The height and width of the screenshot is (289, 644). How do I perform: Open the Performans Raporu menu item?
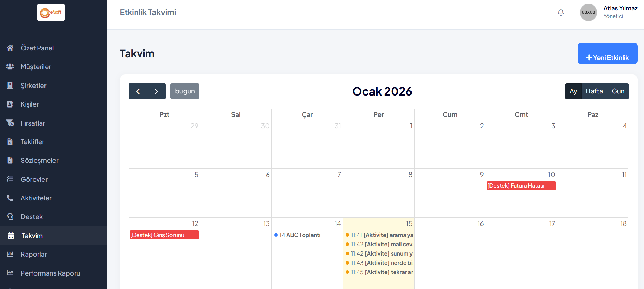tap(50, 273)
